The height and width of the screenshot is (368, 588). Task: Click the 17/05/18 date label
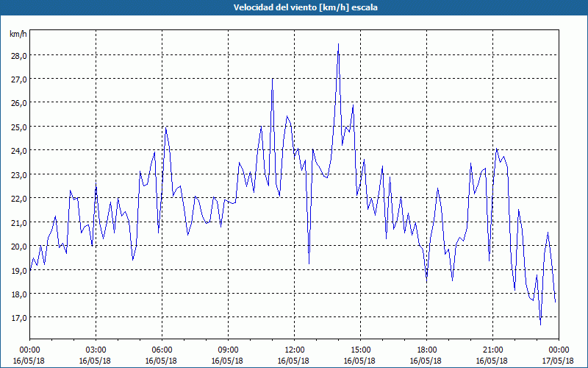tap(558, 361)
